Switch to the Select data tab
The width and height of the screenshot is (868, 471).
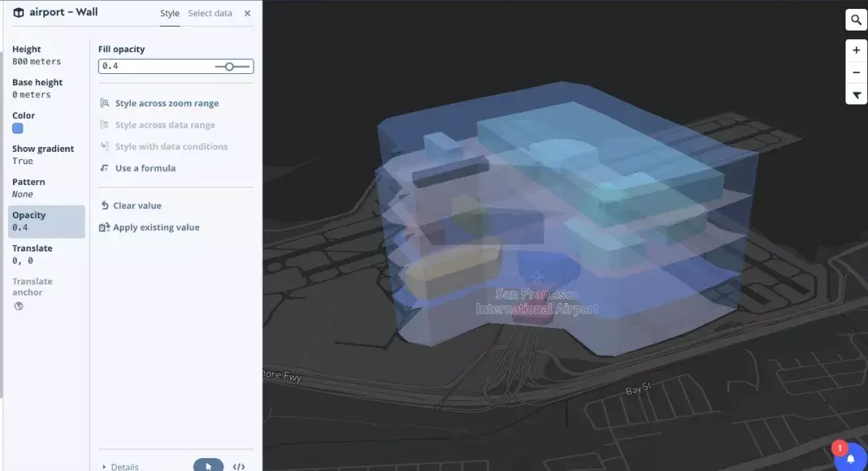pos(209,14)
